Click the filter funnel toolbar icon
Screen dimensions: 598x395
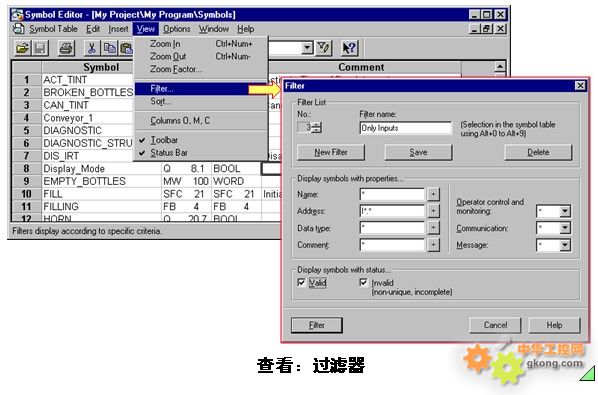pos(324,48)
